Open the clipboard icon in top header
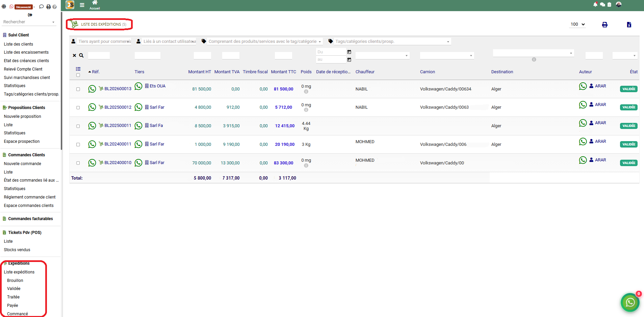644x317 pixels. (609, 5)
